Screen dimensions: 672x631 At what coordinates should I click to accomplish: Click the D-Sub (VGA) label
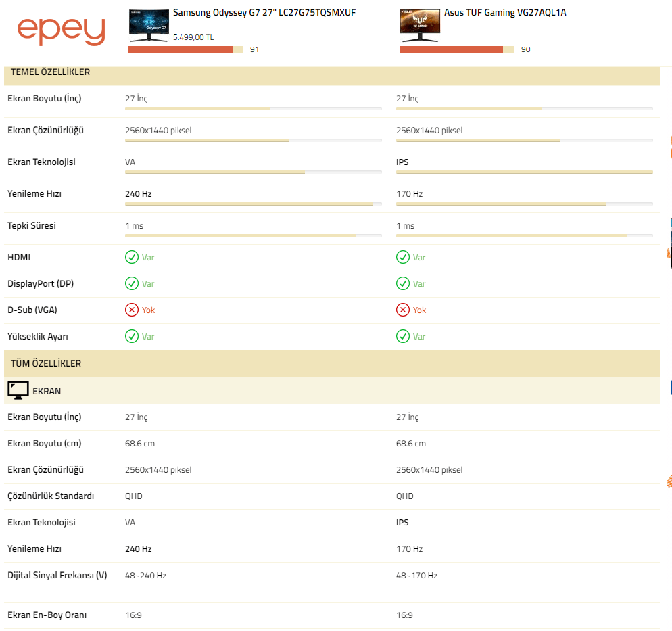pyautogui.click(x=32, y=310)
